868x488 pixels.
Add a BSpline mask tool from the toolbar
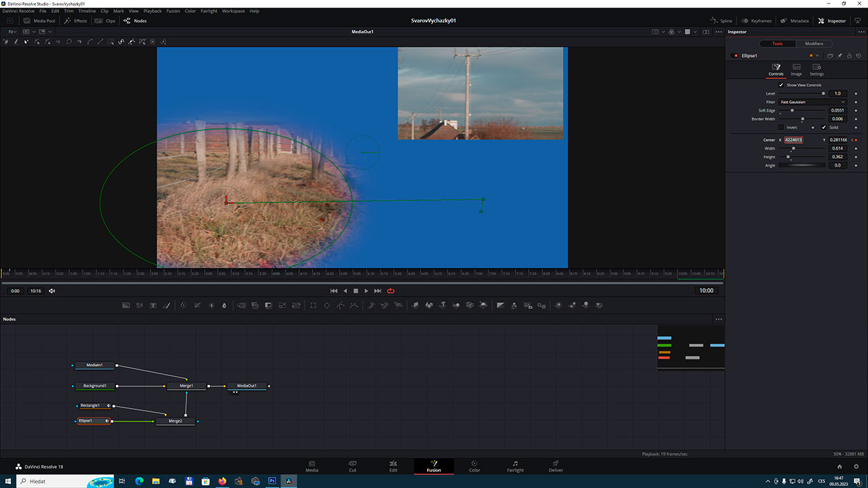pyautogui.click(x=355, y=306)
